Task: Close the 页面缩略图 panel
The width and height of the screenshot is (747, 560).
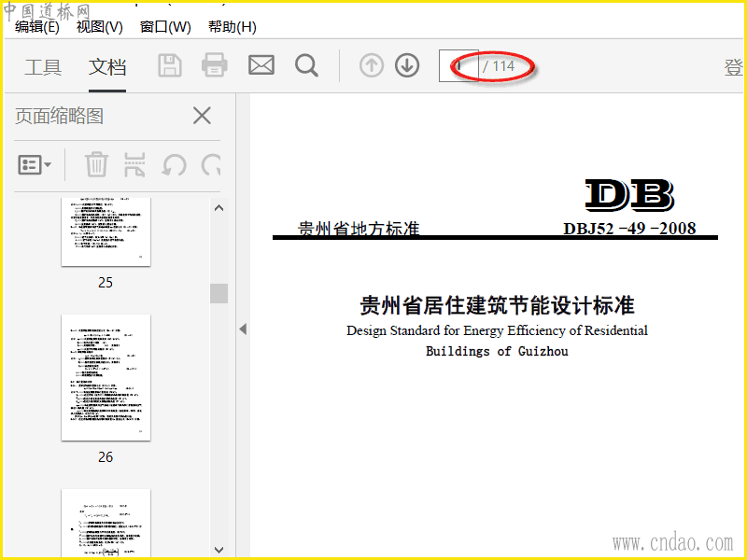Action: coord(202,116)
